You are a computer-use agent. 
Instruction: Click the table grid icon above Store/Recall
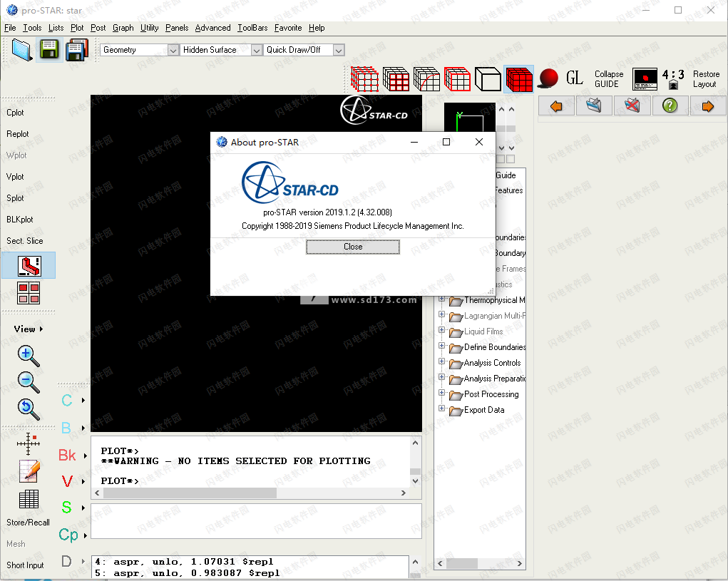(x=29, y=499)
